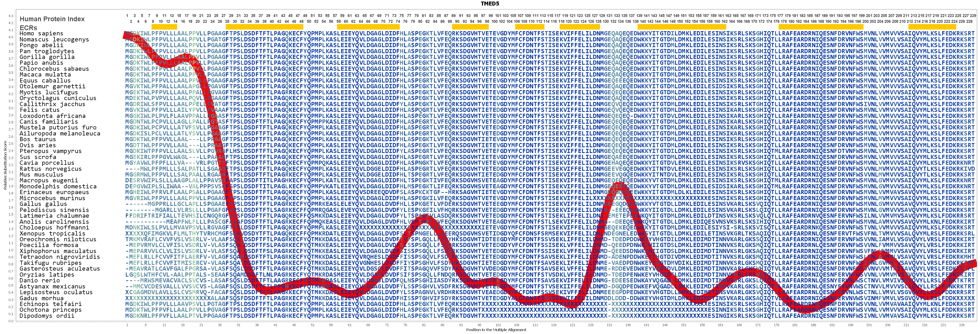This screenshot has width=980, height=334.
Task: Click the ECRs row label
Action: 28,28
